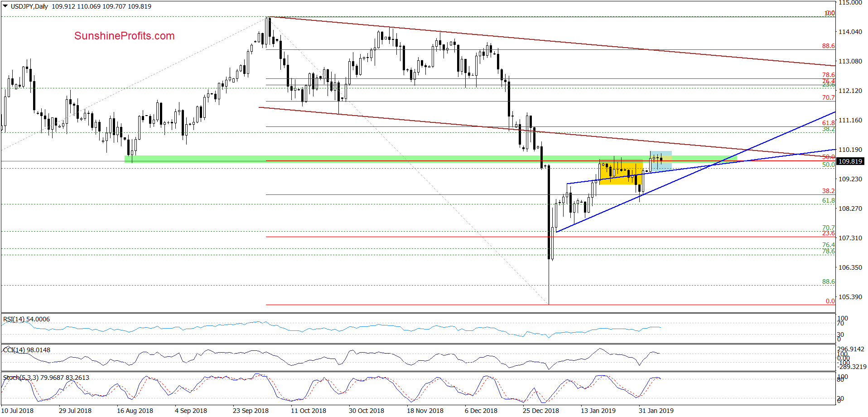Viewport: 868px width, 417px height.
Task: Select the 11 Oct 2018 date label
Action: 309,411
